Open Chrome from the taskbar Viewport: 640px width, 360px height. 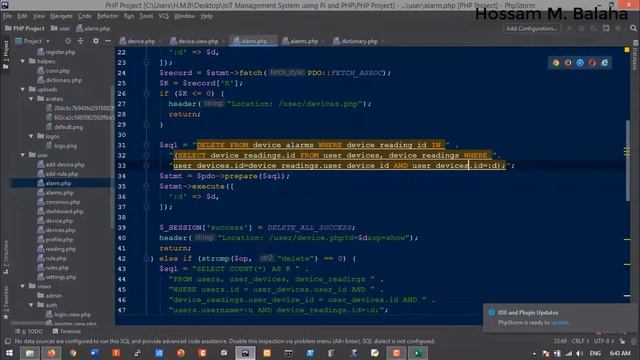[73, 353]
